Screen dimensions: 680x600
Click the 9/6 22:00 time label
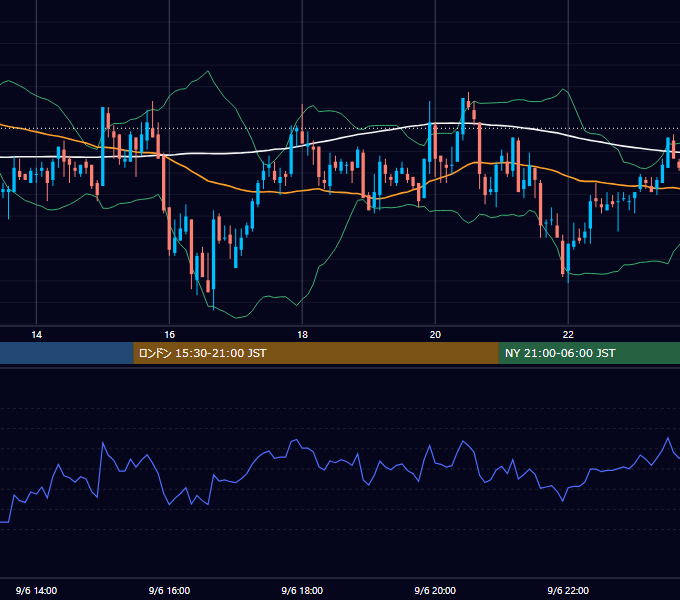point(568,590)
